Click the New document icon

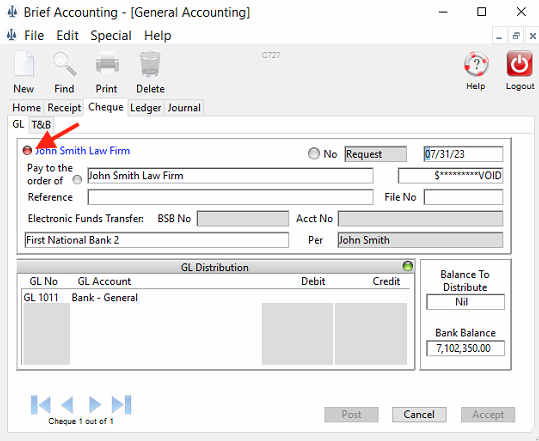click(24, 63)
